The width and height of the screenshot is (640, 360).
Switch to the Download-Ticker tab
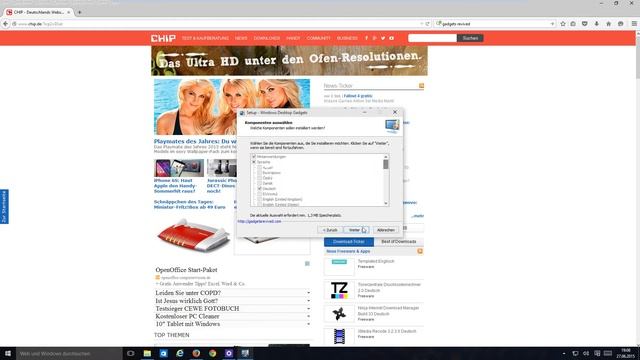349,242
